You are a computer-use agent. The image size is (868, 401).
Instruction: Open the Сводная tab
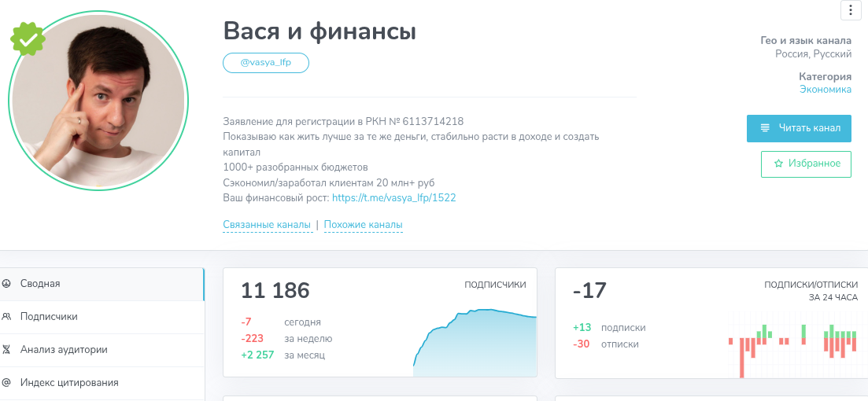[102, 284]
